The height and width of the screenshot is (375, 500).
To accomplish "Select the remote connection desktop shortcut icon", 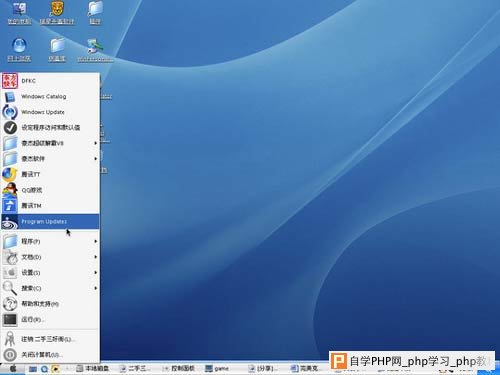I will (x=95, y=50).
